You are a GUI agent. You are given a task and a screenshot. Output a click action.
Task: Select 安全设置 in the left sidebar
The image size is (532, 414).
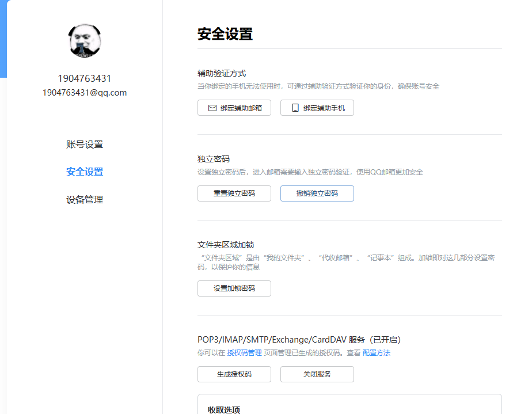(x=85, y=172)
